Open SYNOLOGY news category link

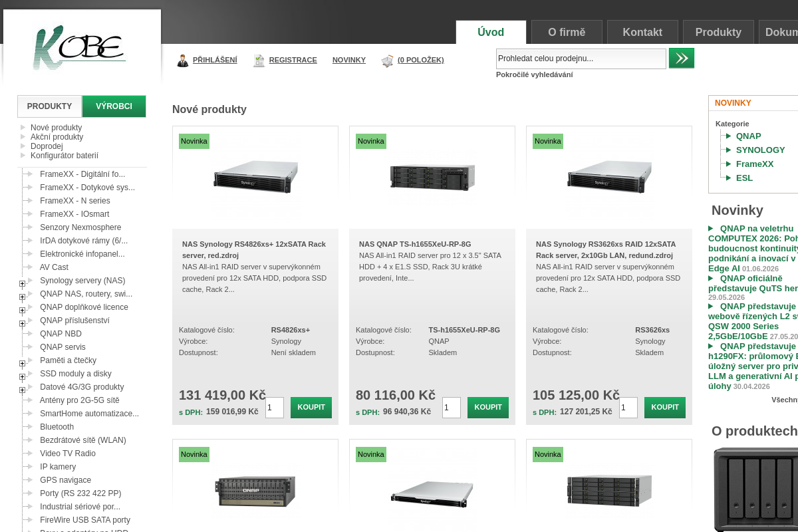760,150
